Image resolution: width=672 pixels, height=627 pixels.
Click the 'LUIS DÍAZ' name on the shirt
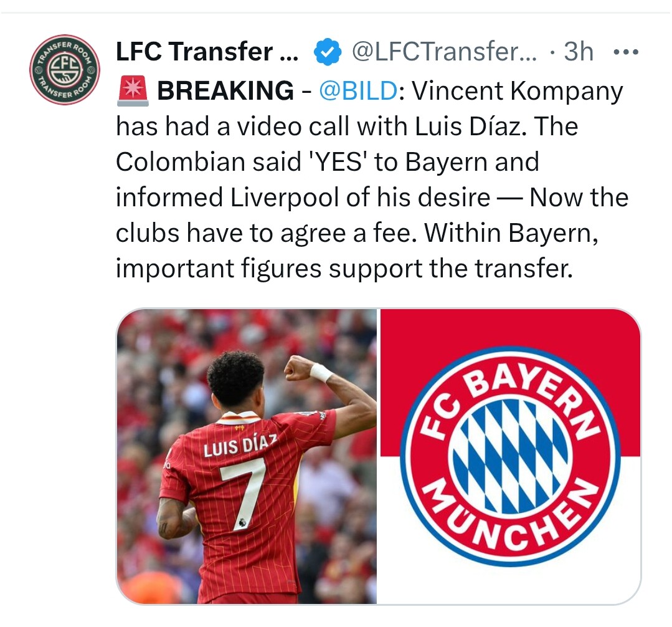tap(240, 446)
